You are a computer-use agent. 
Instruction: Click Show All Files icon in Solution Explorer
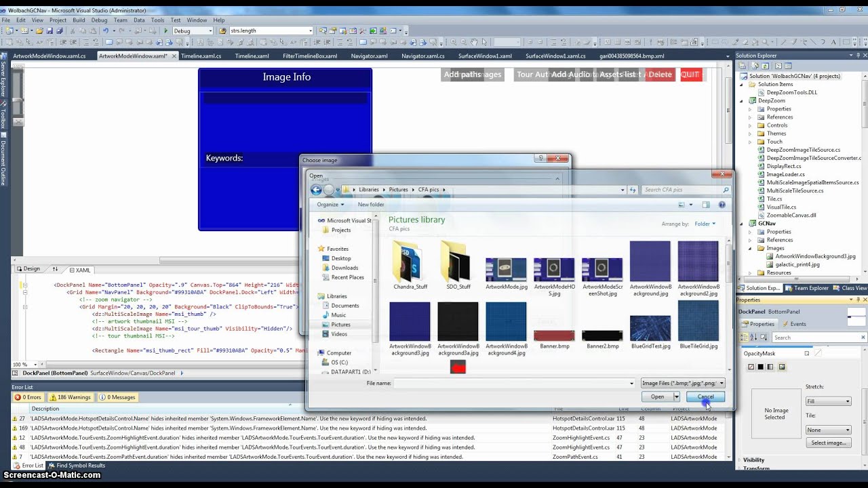[755, 66]
